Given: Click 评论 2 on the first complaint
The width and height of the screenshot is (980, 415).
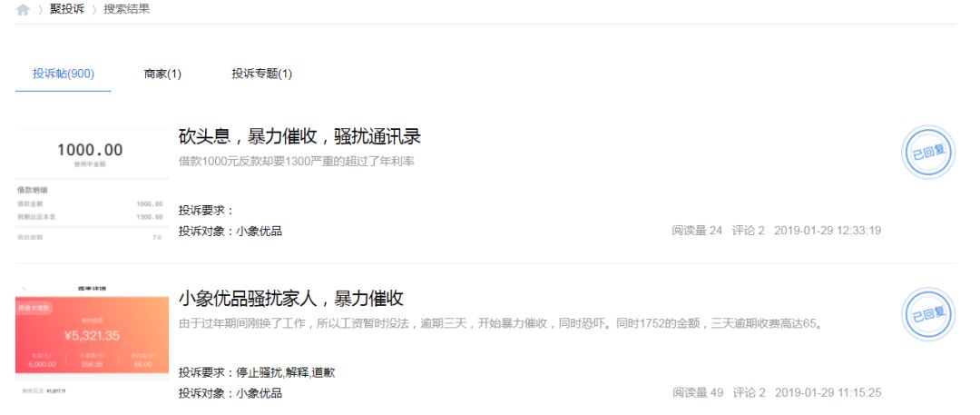Looking at the screenshot, I should 748,231.
